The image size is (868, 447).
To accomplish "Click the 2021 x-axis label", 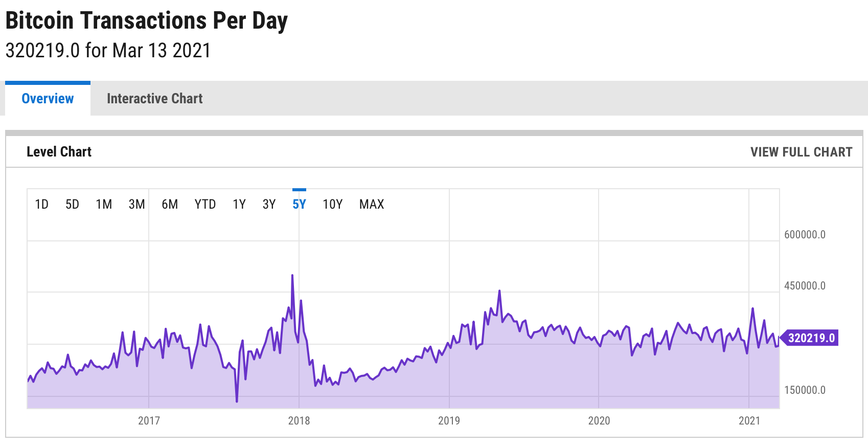I will click(749, 421).
